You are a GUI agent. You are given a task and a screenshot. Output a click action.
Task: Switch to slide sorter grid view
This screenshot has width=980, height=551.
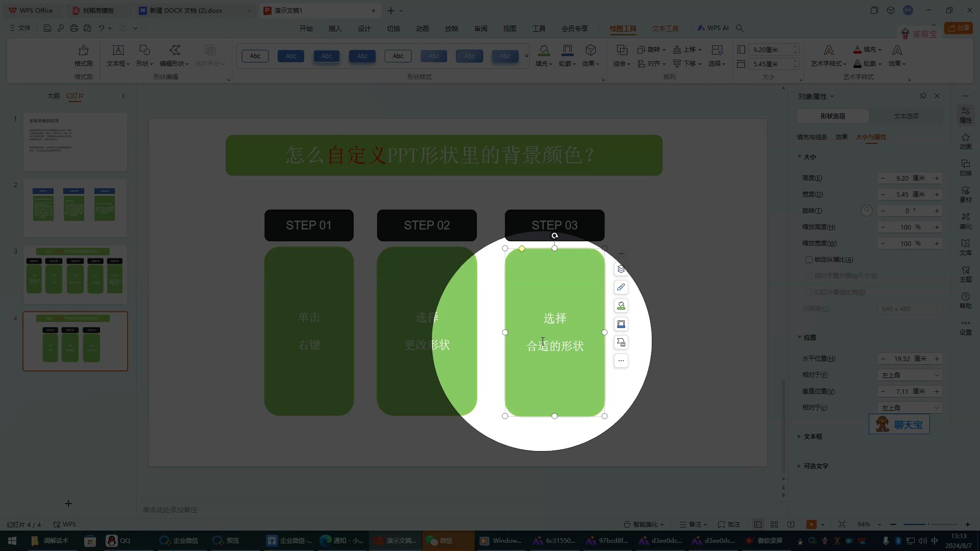point(774,524)
